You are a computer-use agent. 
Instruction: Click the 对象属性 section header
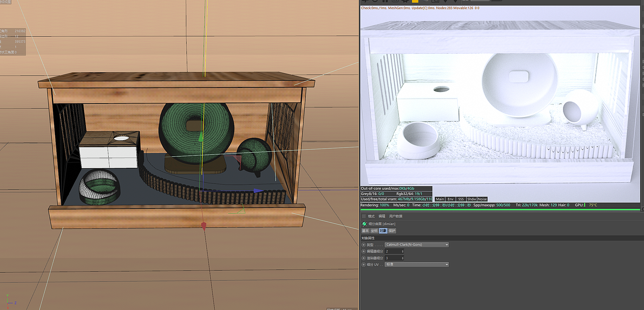coord(502,238)
